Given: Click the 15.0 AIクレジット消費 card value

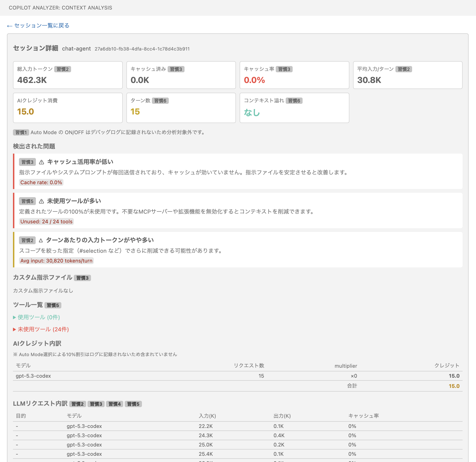Looking at the screenshot, I should point(25,112).
